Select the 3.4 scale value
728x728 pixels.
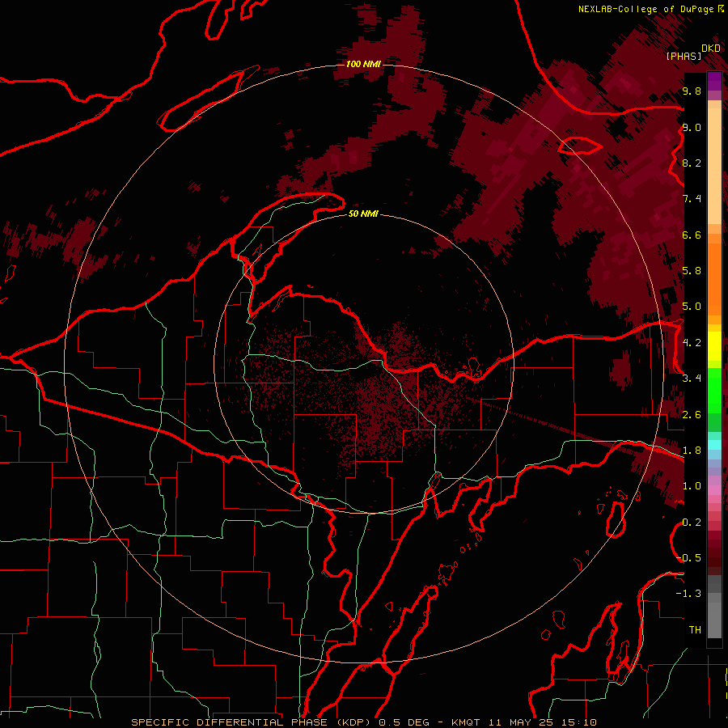(x=692, y=379)
